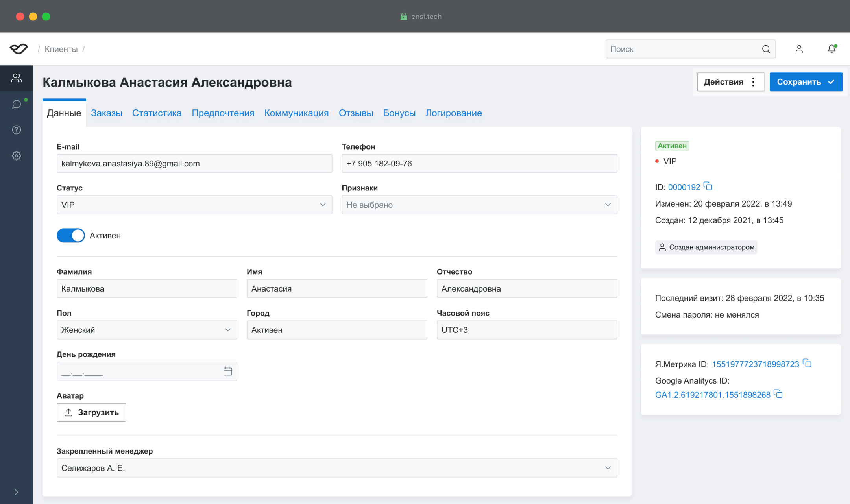This screenshot has width=850, height=504.
Task: Click Загрузить to upload avatar
Action: coord(91,412)
